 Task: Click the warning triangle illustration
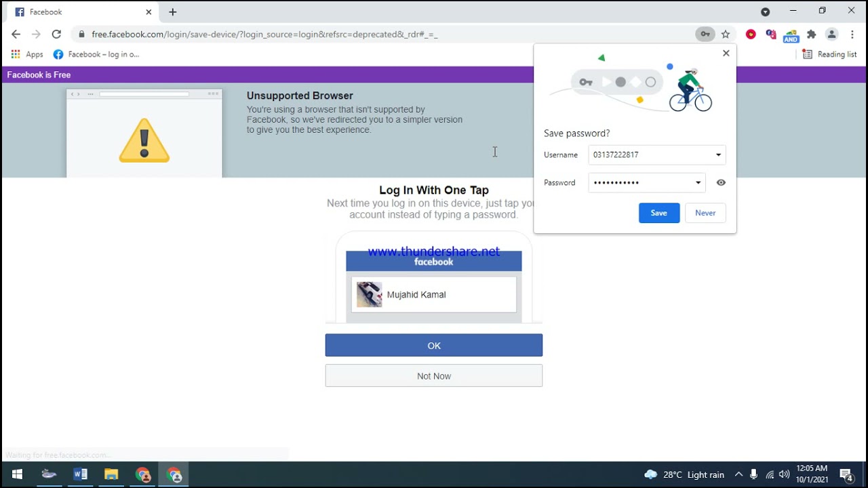[x=144, y=140]
